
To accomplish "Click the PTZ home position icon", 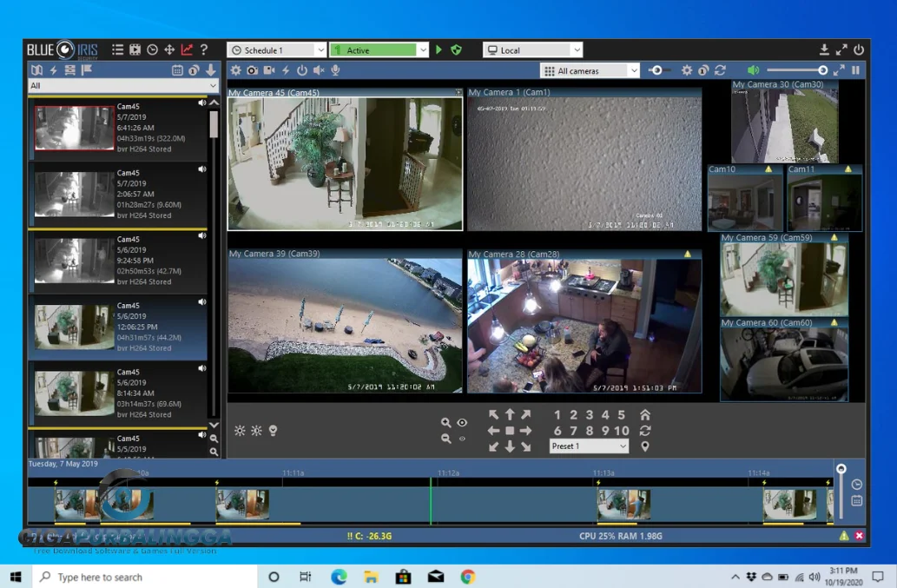I will point(644,415).
